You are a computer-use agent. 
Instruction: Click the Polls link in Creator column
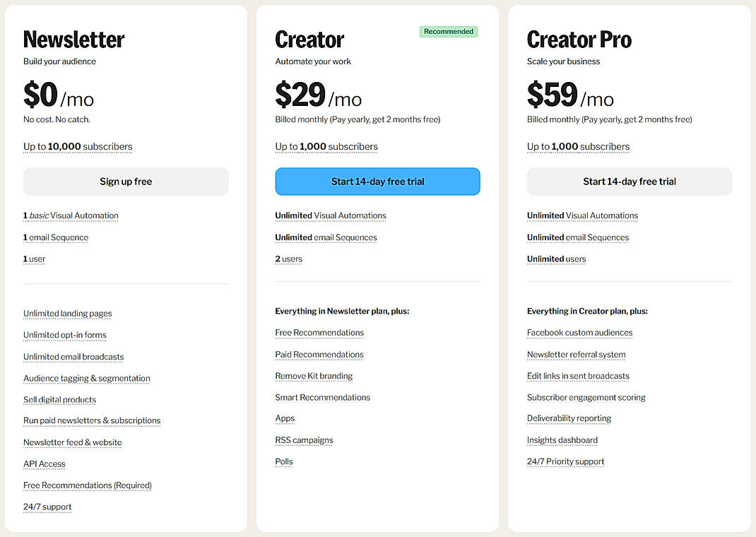tap(283, 461)
